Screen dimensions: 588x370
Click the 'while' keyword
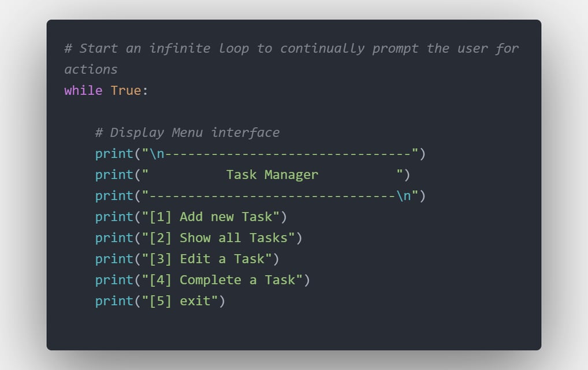83,90
